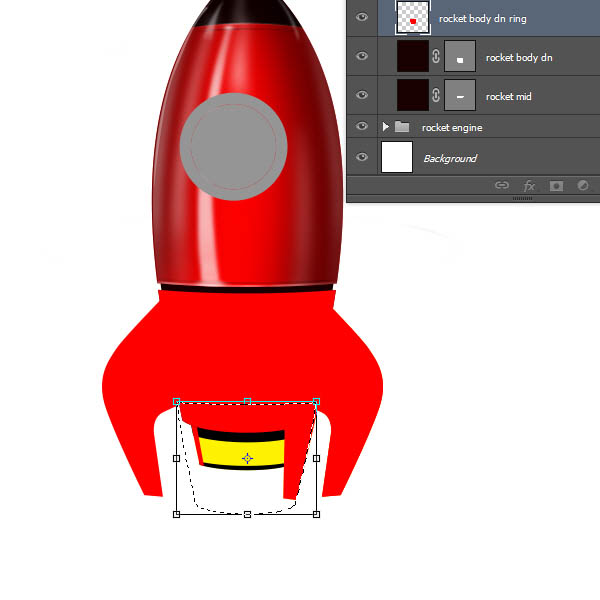The width and height of the screenshot is (600, 600).
Task: Expand the rocket engine group
Action: point(386,128)
